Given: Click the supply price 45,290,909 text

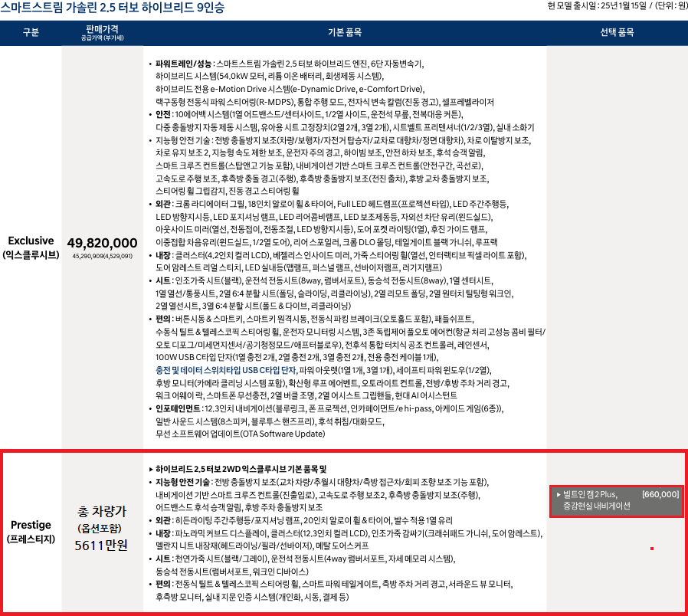Looking at the screenshot, I should tap(103, 256).
